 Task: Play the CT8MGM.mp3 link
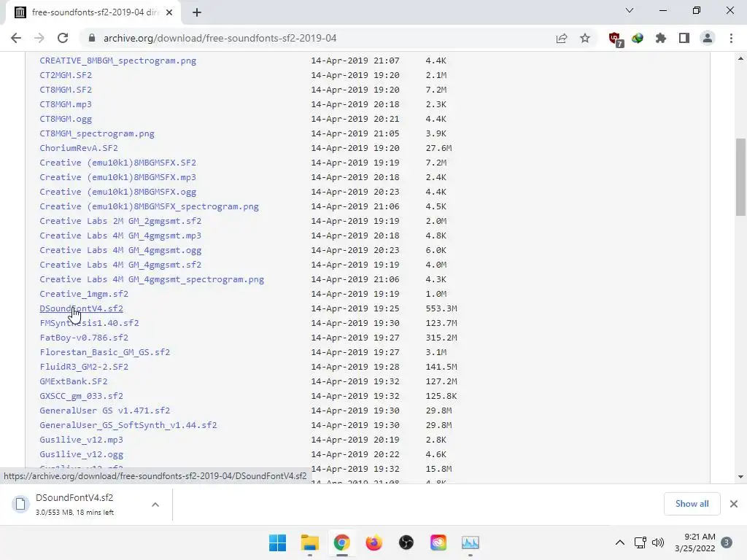[x=66, y=104]
